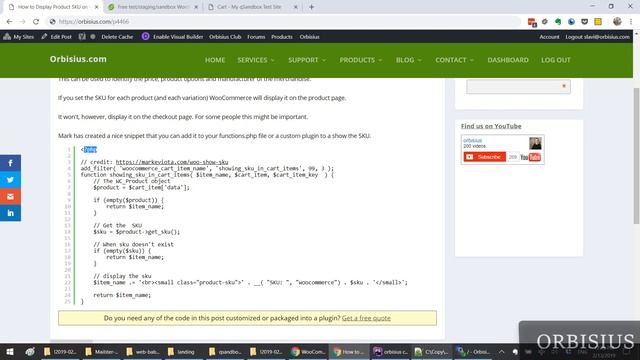
Task: Open the 'landing' folder in taskbar
Action: click(181, 351)
